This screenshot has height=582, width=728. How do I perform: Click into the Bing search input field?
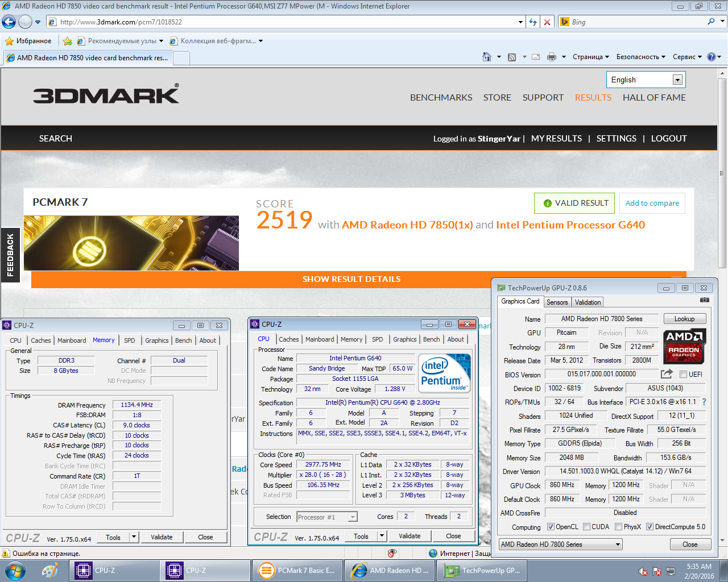pos(638,22)
